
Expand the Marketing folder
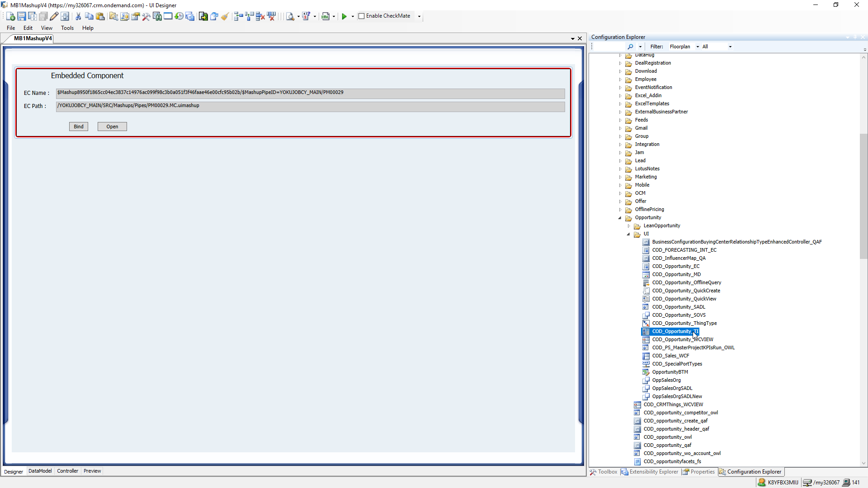[620, 177]
